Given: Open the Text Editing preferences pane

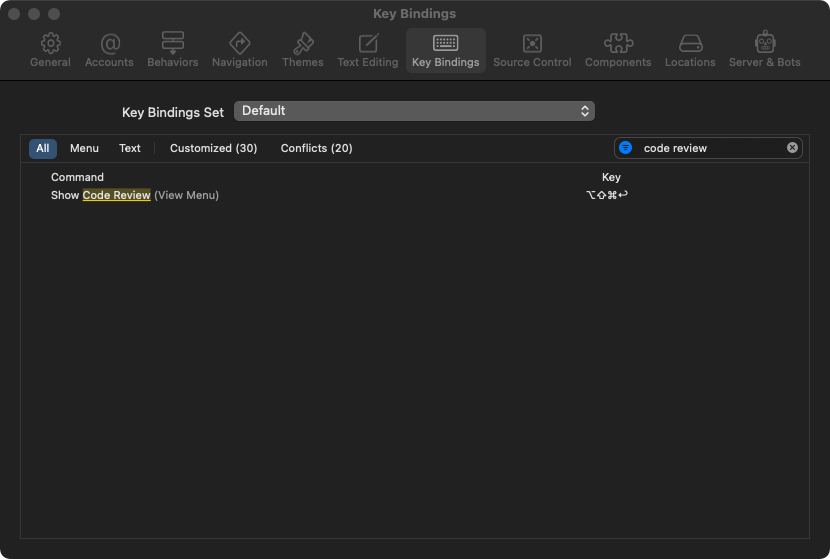Looking at the screenshot, I should [x=368, y=50].
